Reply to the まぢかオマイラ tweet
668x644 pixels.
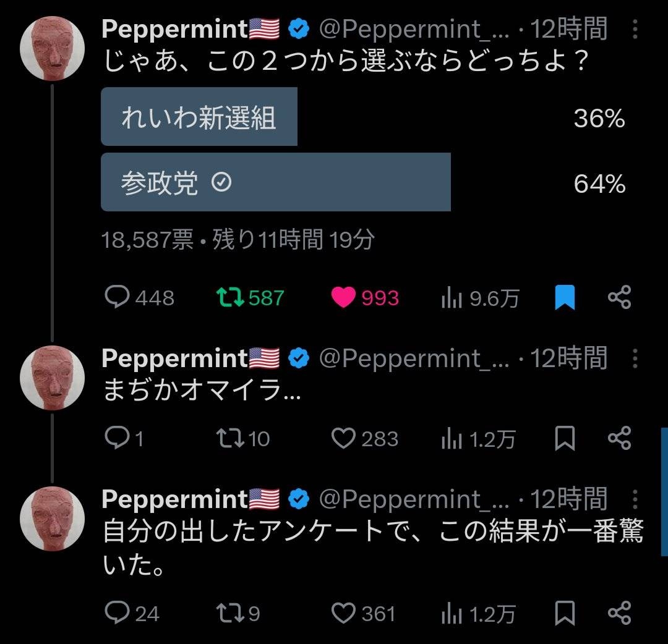click(116, 439)
